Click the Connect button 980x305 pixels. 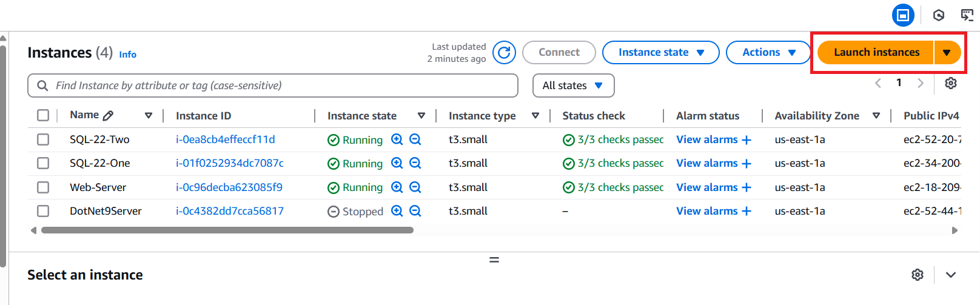[559, 52]
